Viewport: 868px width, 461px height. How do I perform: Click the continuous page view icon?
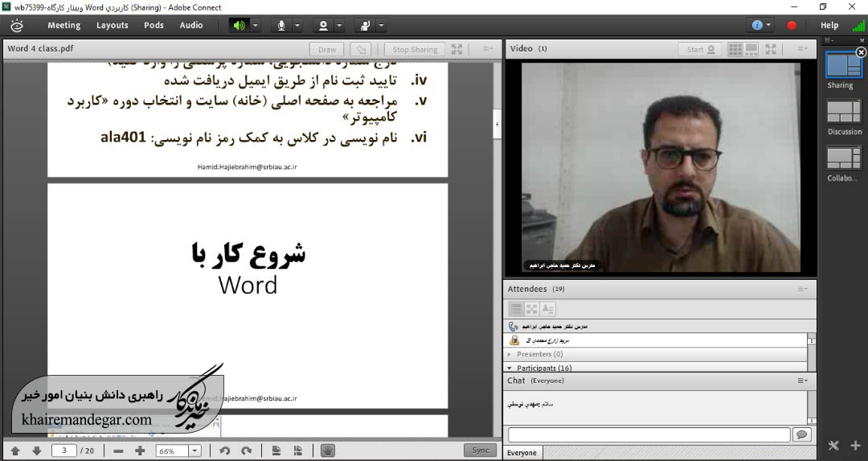pyautogui.click(x=298, y=451)
